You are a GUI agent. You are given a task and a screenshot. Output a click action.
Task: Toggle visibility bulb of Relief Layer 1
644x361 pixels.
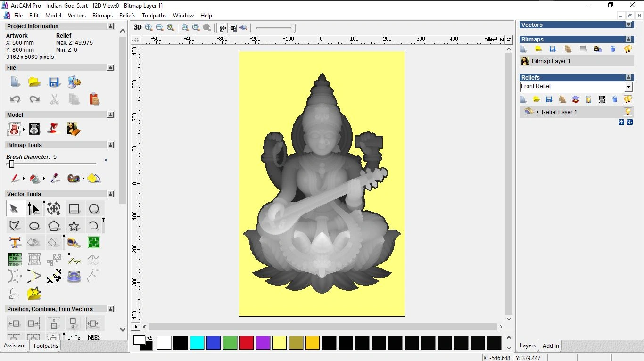[627, 112]
